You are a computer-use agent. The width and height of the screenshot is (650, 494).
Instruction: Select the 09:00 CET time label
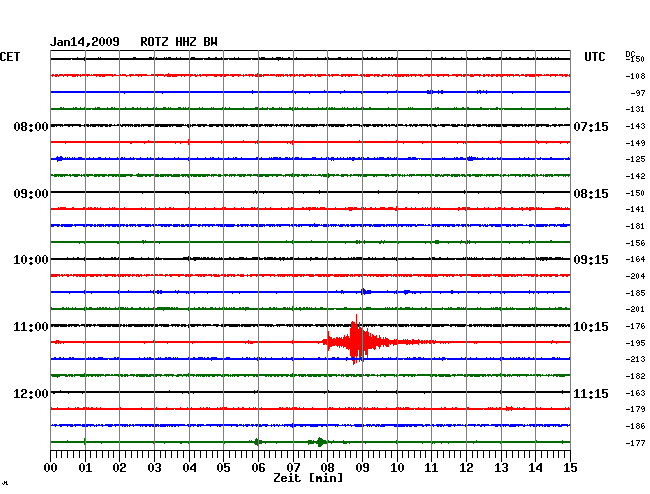(31, 194)
